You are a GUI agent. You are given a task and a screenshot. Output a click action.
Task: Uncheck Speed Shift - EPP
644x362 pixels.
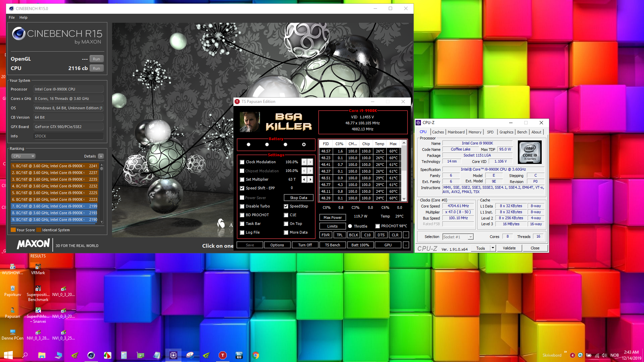pyautogui.click(x=242, y=188)
